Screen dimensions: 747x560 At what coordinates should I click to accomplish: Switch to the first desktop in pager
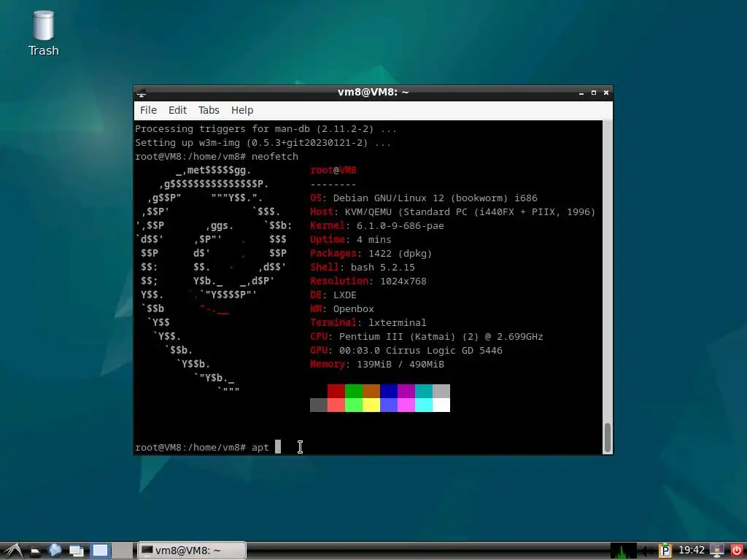(x=101, y=551)
